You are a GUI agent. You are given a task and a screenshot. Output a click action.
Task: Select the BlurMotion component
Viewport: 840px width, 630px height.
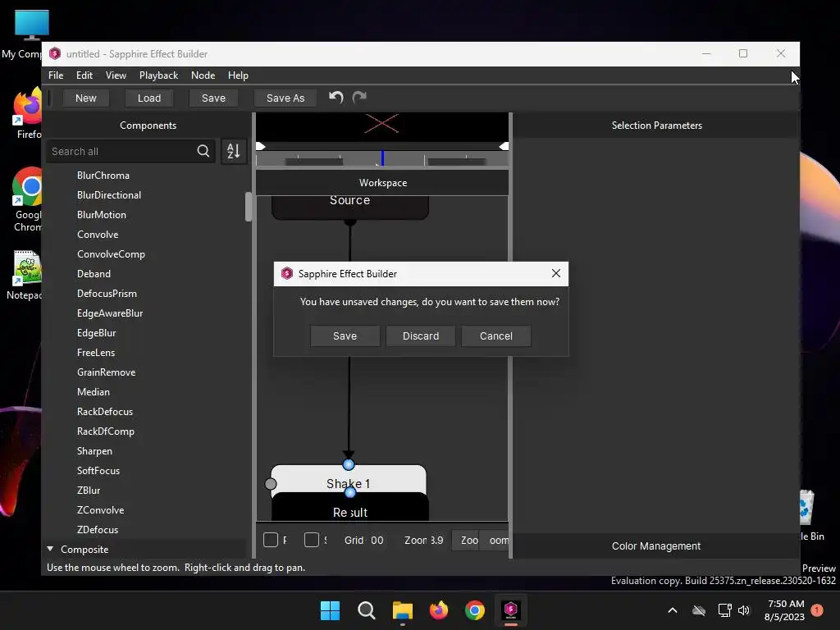tap(101, 215)
